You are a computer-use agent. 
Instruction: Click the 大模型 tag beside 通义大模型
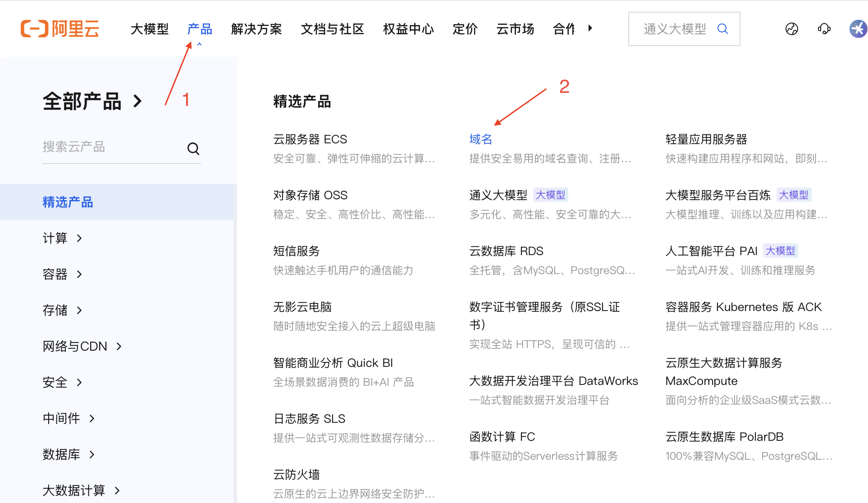550,195
